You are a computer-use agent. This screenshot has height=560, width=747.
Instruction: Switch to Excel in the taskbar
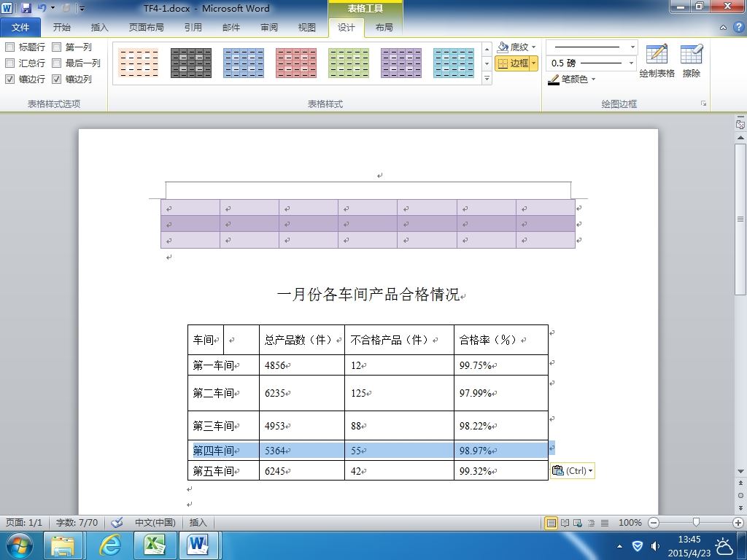(155, 545)
